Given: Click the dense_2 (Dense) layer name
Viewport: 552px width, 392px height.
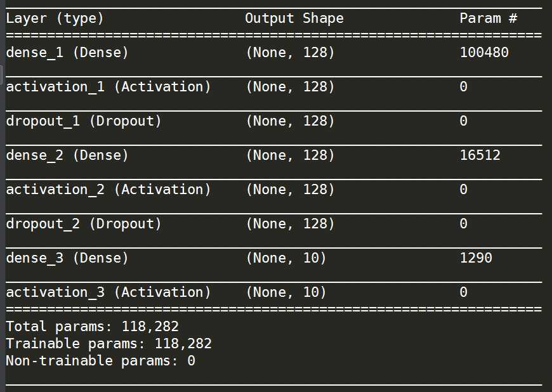Looking at the screenshot, I should 67,155.
